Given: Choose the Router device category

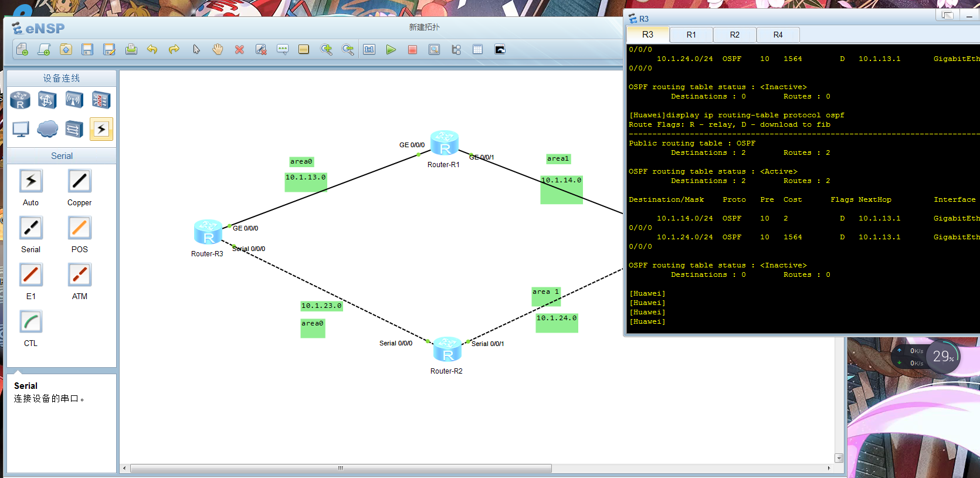Looking at the screenshot, I should 21,100.
